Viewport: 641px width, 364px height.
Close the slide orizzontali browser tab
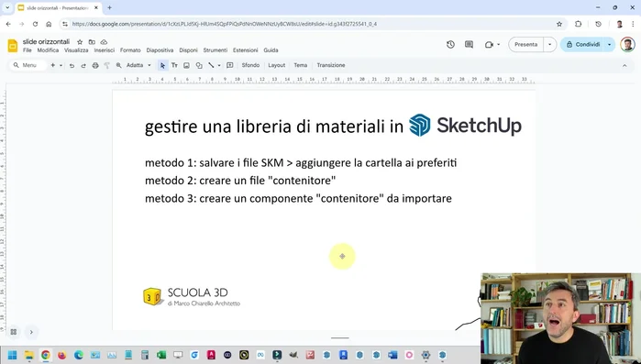pos(96,7)
